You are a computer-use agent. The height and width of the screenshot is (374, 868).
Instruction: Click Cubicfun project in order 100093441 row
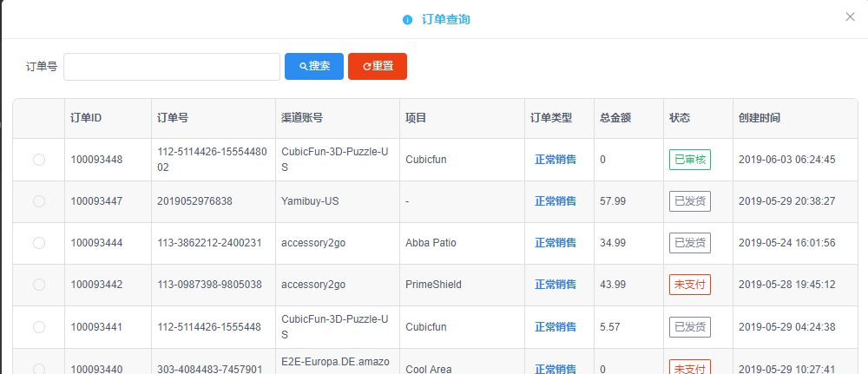425,327
